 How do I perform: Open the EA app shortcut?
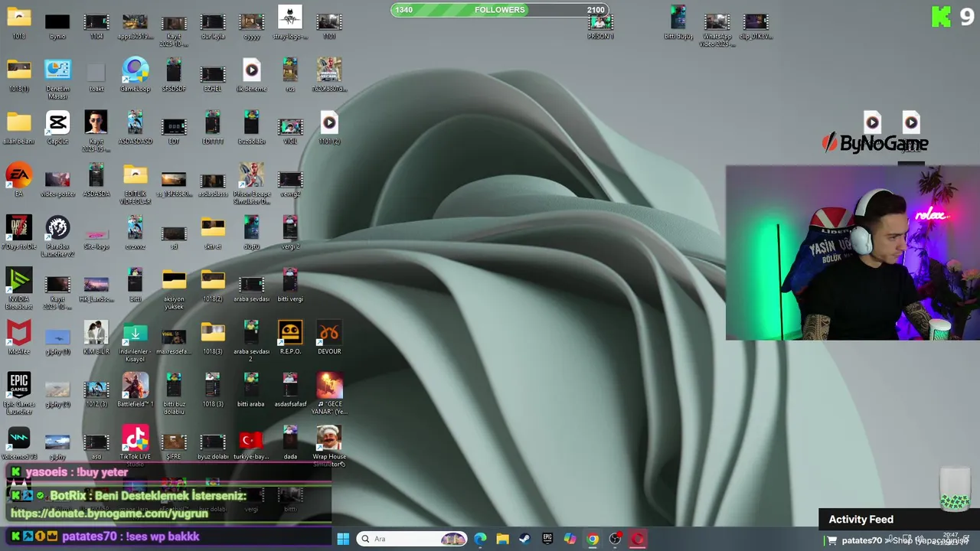tap(19, 181)
